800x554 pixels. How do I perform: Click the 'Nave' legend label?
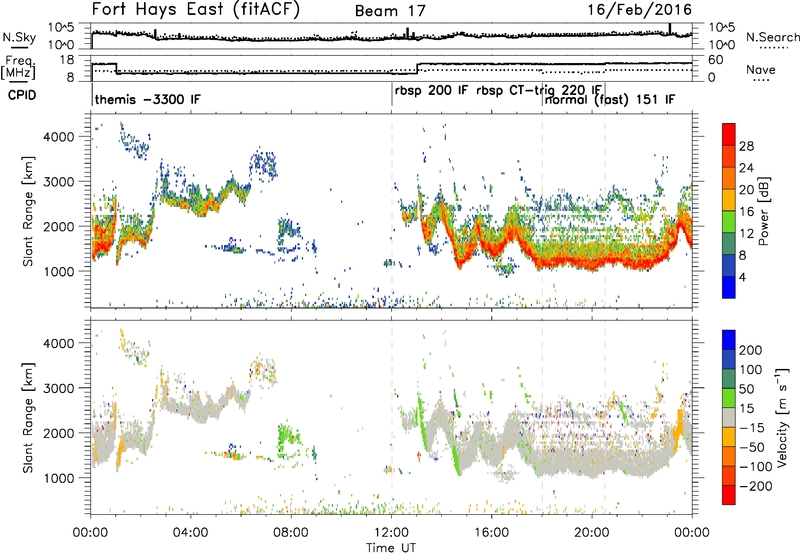click(x=760, y=69)
